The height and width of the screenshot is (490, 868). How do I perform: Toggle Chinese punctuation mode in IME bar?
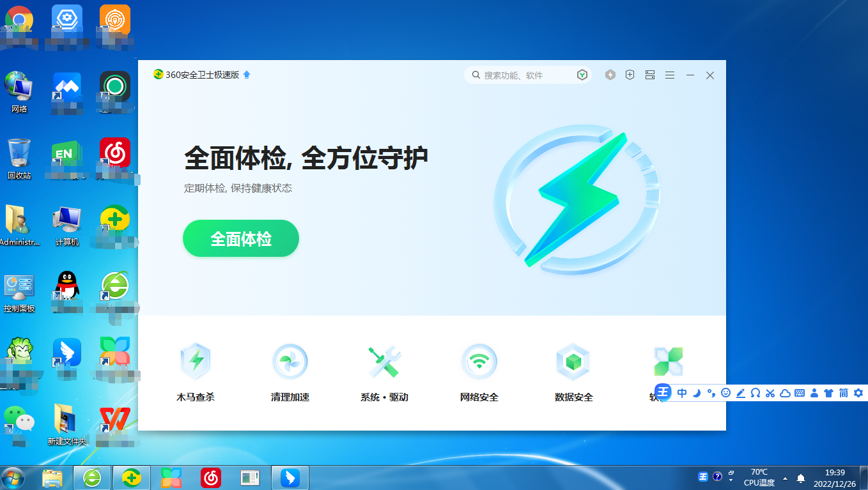click(711, 393)
